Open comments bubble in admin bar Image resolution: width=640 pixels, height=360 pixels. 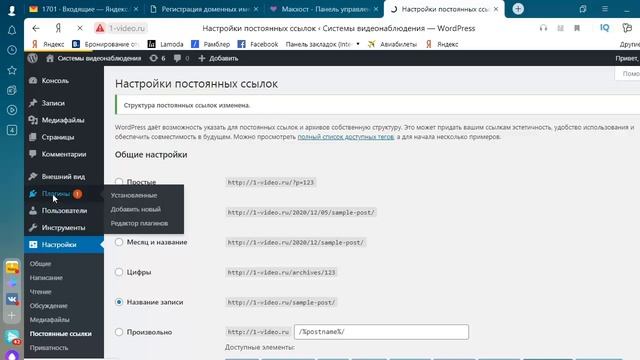(x=181, y=58)
